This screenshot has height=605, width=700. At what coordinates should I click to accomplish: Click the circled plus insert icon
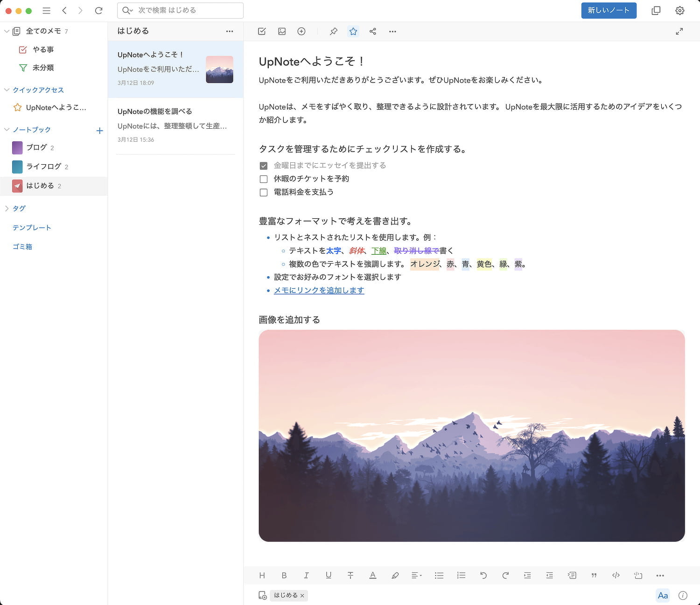(x=301, y=31)
